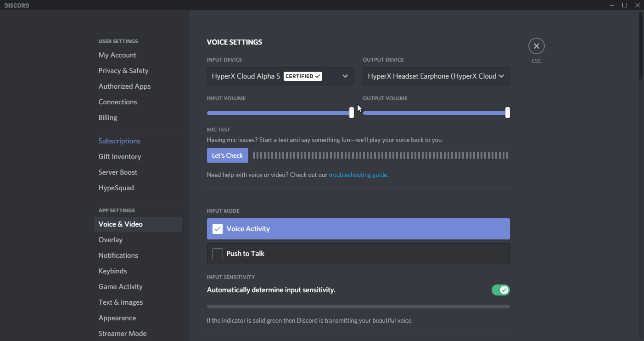The height and width of the screenshot is (341, 644).
Task: Select the Push to Talk checkbox
Action: point(218,254)
